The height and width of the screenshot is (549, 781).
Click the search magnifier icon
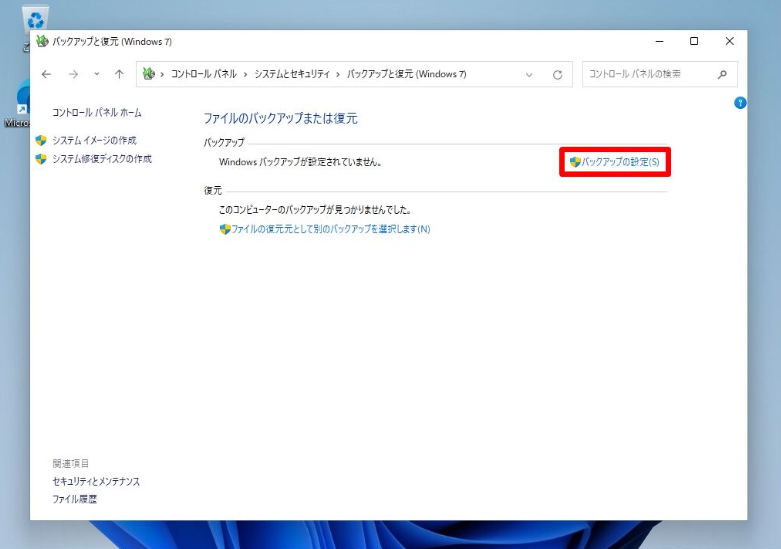click(722, 74)
